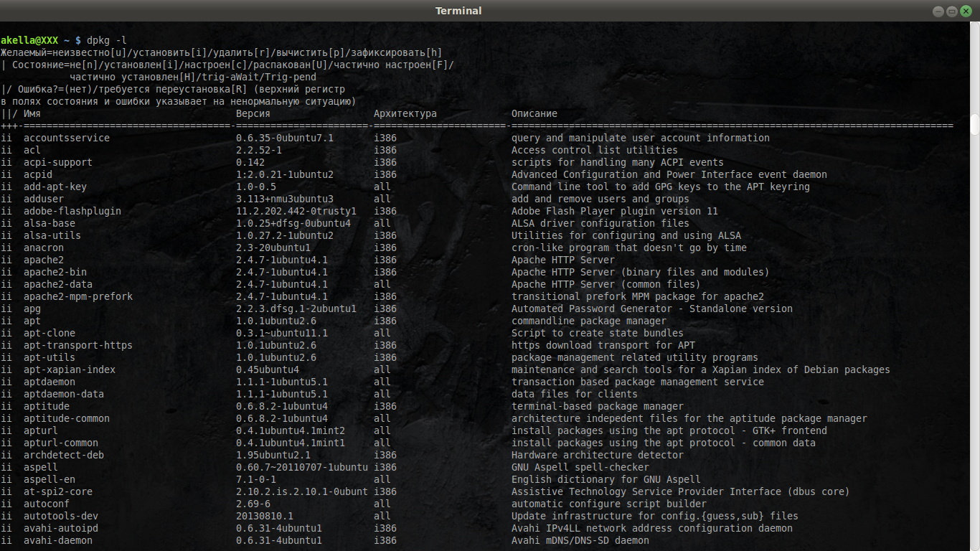Screen dimensions: 980x551
Task: Click the 'adobe-flashplugin' package name
Action: 72,211
